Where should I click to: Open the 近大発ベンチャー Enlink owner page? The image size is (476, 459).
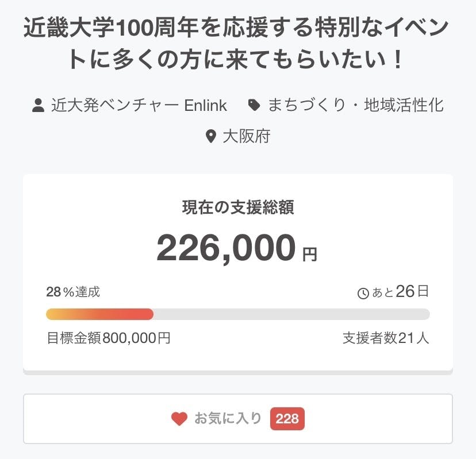tap(139, 106)
